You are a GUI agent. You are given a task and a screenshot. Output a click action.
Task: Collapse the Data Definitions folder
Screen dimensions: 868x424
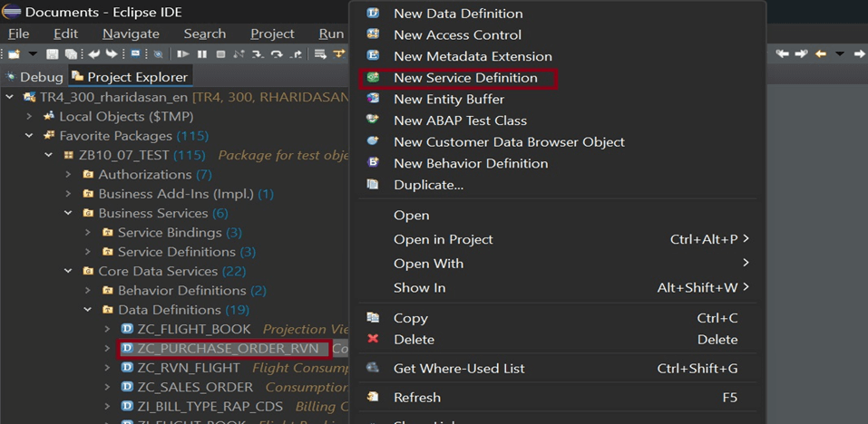pos(87,310)
